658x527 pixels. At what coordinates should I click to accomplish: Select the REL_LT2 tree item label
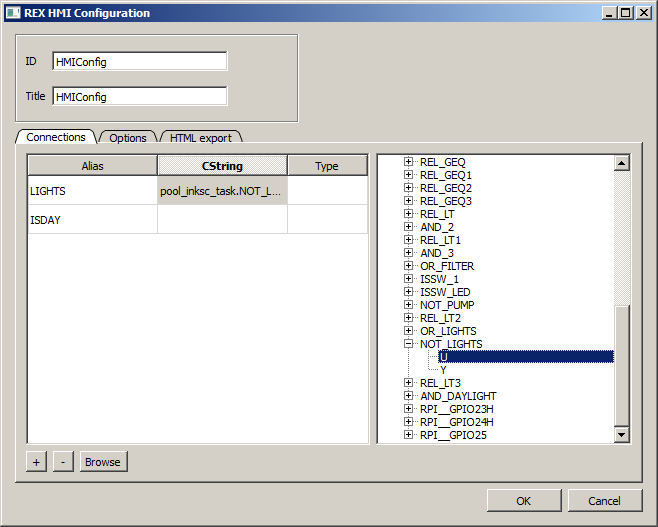click(x=440, y=318)
